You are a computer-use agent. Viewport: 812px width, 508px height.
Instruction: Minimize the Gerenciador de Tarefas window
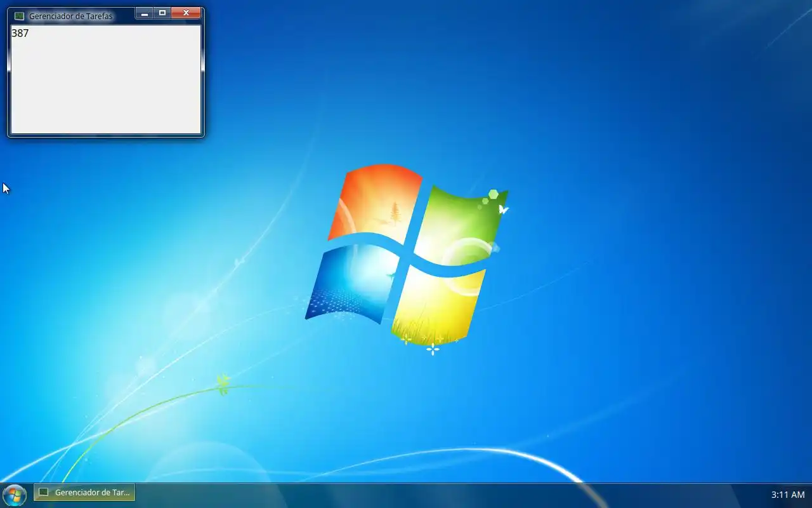click(x=145, y=13)
